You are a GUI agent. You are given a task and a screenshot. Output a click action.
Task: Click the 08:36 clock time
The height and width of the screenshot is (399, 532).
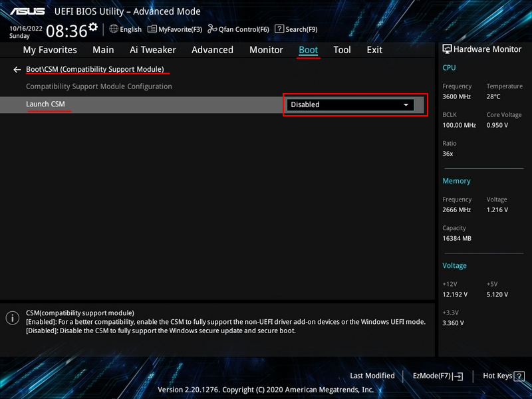point(66,31)
